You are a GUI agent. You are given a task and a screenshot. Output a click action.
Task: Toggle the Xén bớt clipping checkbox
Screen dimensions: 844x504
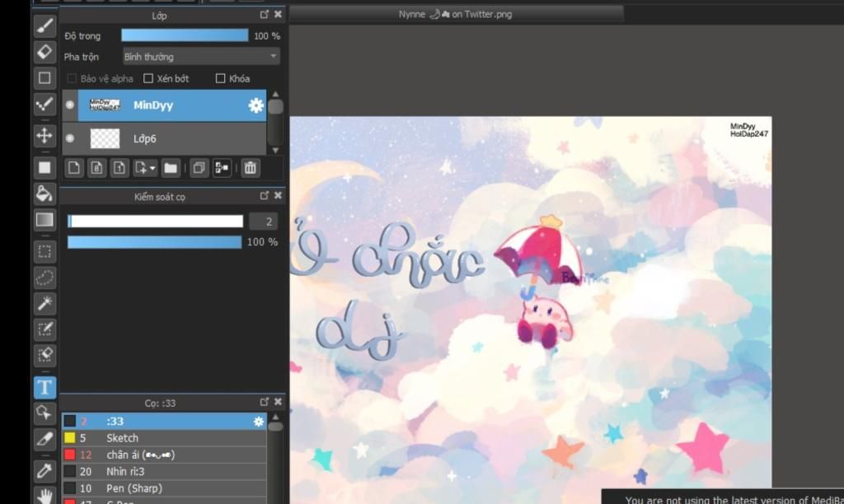[x=148, y=78]
